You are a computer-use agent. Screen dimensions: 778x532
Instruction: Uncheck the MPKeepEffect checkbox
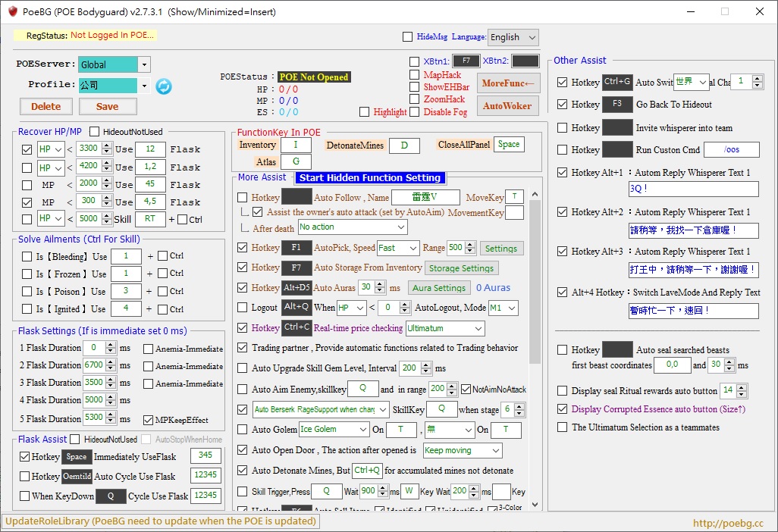point(148,420)
